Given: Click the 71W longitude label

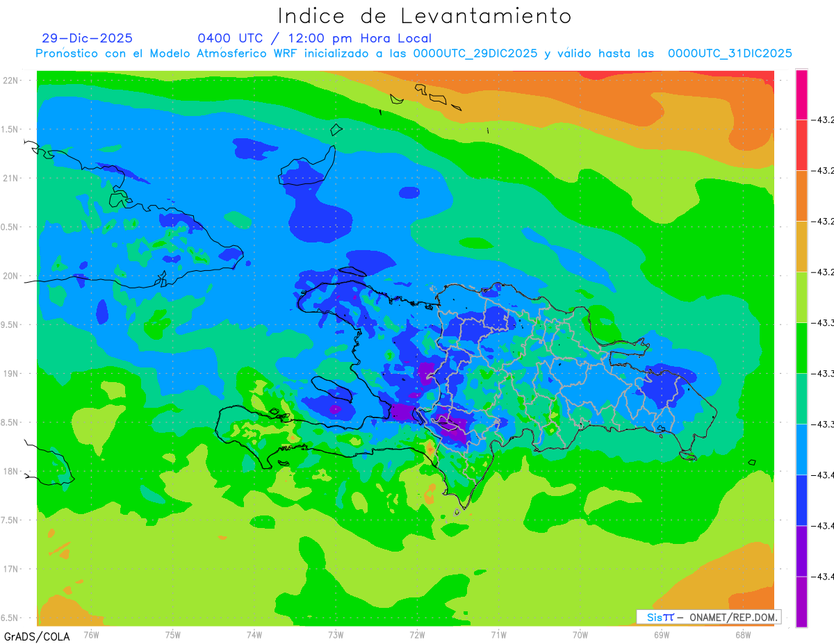Looking at the screenshot, I should point(498,634).
